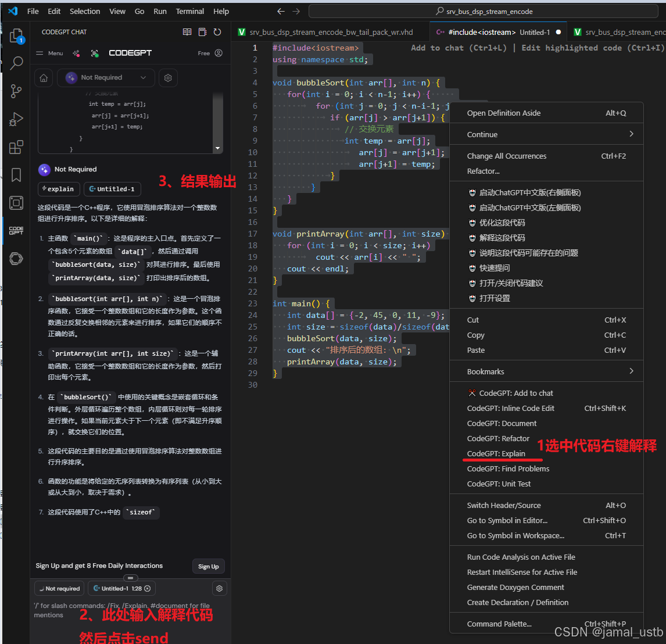Choose 解释这段代码 menu entry
Viewport: 666px width, 644px height.
click(546, 238)
